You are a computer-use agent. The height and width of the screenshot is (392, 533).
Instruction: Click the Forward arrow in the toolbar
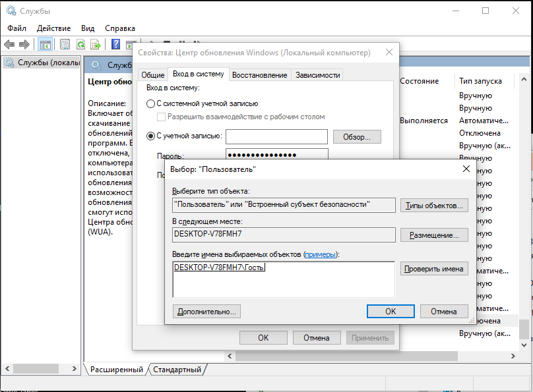[x=24, y=45]
